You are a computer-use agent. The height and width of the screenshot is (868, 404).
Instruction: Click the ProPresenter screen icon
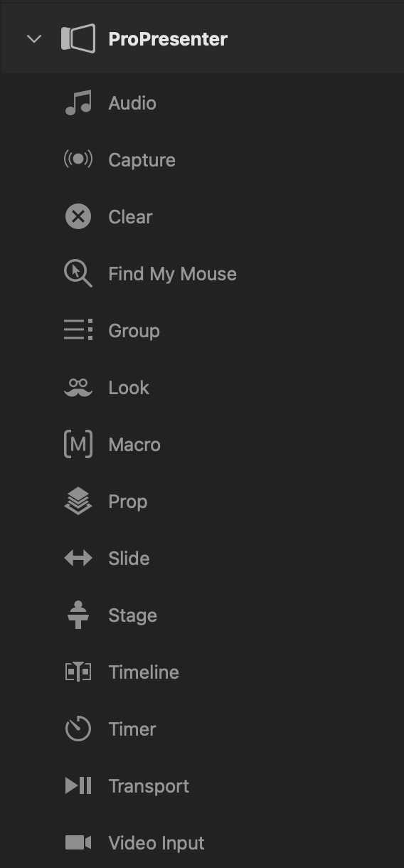coord(78,39)
